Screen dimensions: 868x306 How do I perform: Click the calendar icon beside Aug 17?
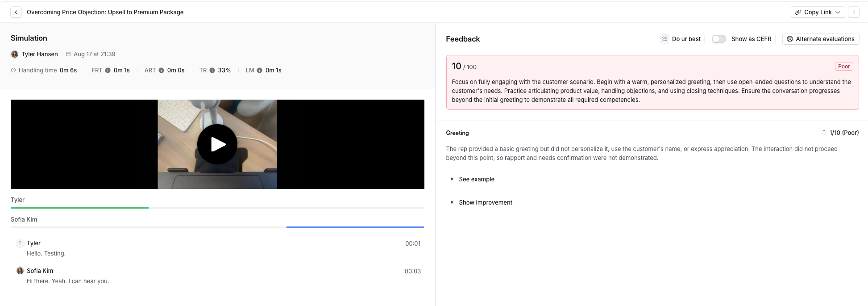68,54
